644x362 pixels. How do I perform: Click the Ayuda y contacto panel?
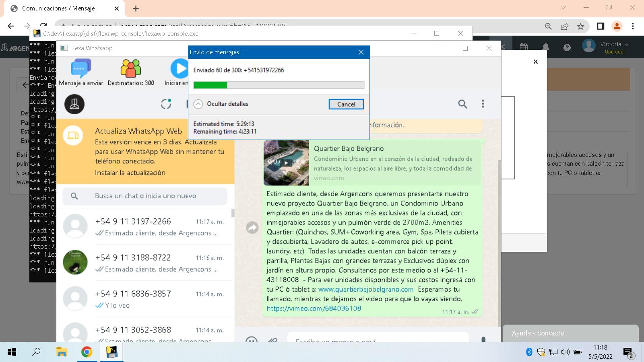[571, 333]
